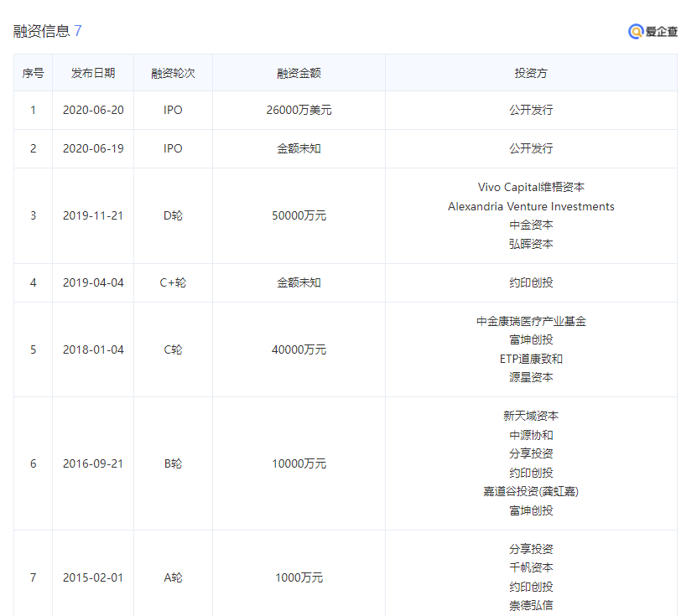The width and height of the screenshot is (681, 616).
Task: Click investor 中源协和
Action: (x=531, y=435)
